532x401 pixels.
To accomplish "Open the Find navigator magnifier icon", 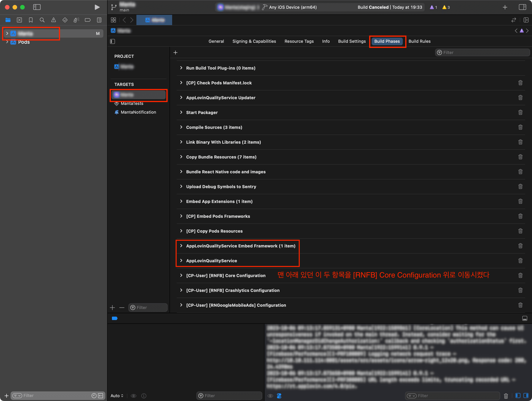I will [x=42, y=20].
